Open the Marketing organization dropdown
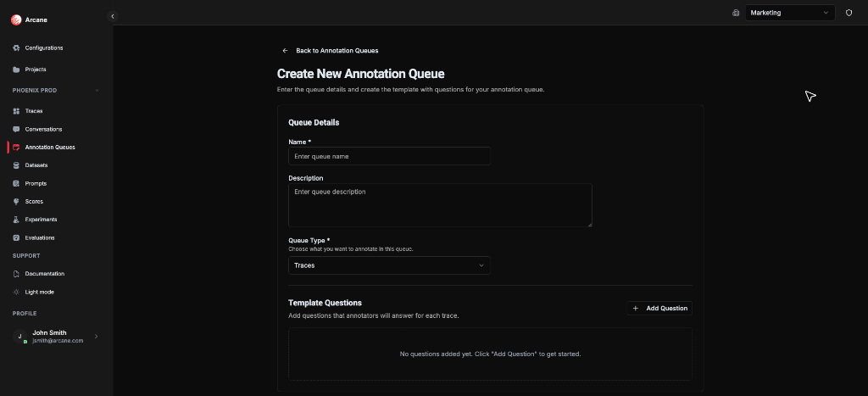Image resolution: width=868 pixels, height=396 pixels. (790, 13)
